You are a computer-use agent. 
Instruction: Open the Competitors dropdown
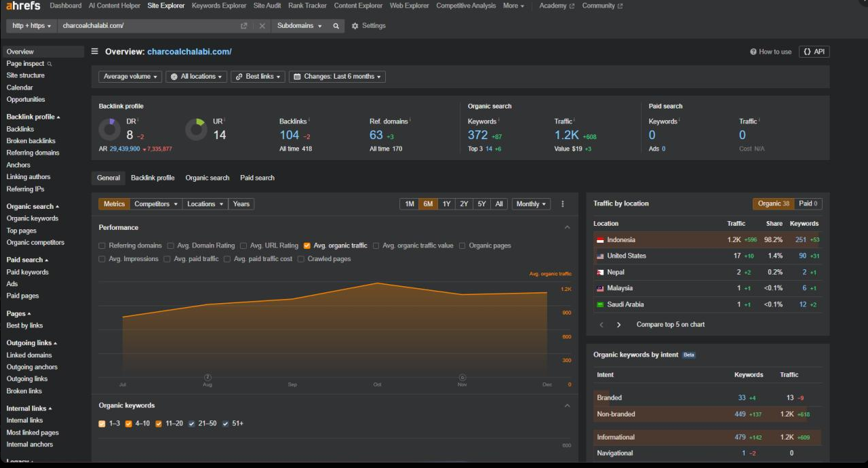[156, 204]
